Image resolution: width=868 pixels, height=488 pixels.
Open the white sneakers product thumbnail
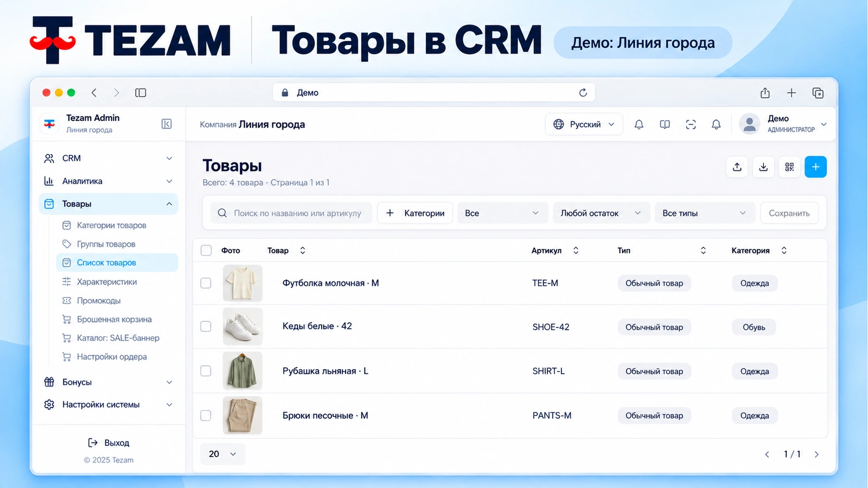tap(242, 326)
